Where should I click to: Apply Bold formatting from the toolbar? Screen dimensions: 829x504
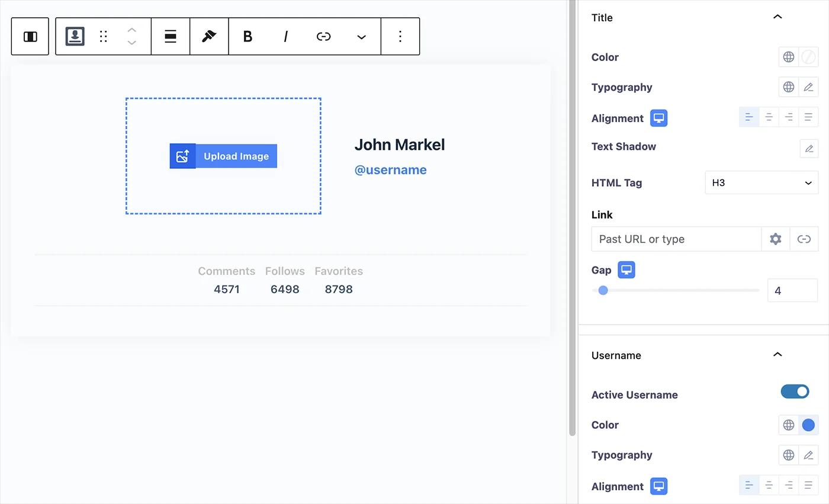pos(248,36)
